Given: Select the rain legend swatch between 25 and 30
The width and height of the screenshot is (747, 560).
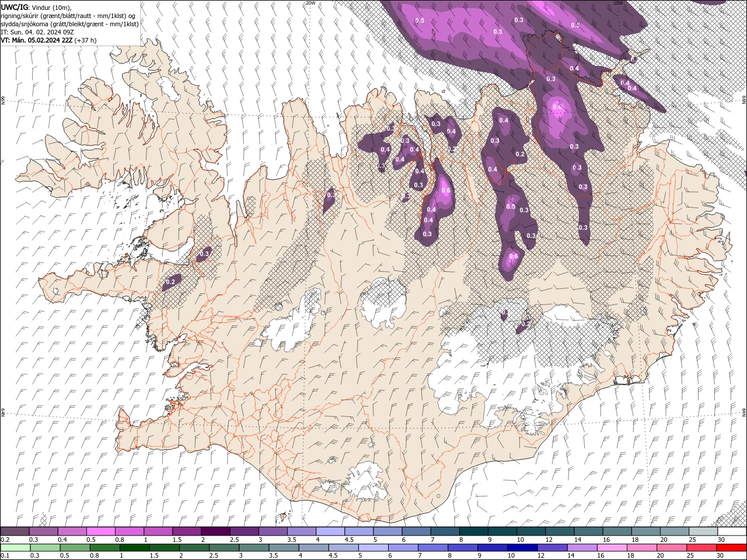Looking at the screenshot, I should point(701,548).
